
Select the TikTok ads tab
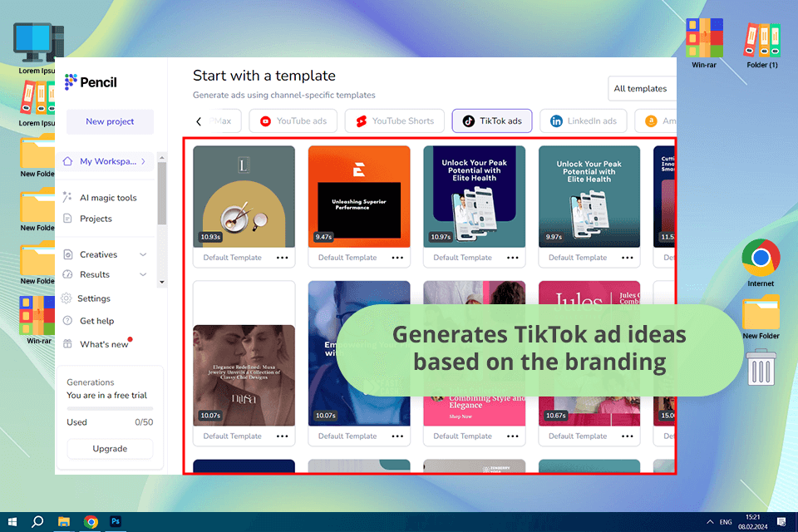(492, 121)
